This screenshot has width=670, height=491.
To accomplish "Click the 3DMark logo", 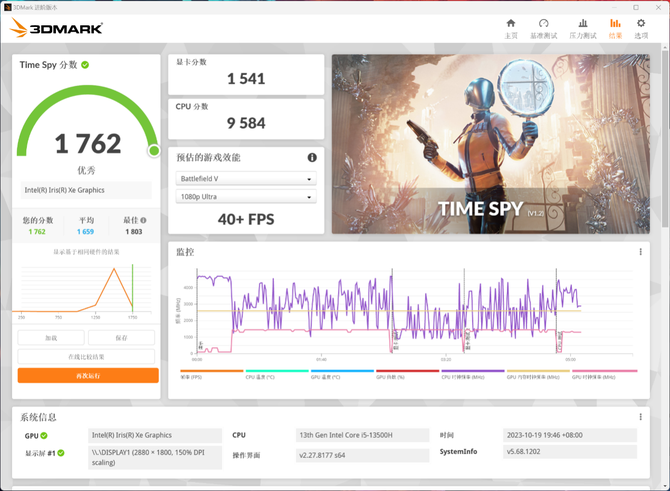I will click(x=56, y=28).
